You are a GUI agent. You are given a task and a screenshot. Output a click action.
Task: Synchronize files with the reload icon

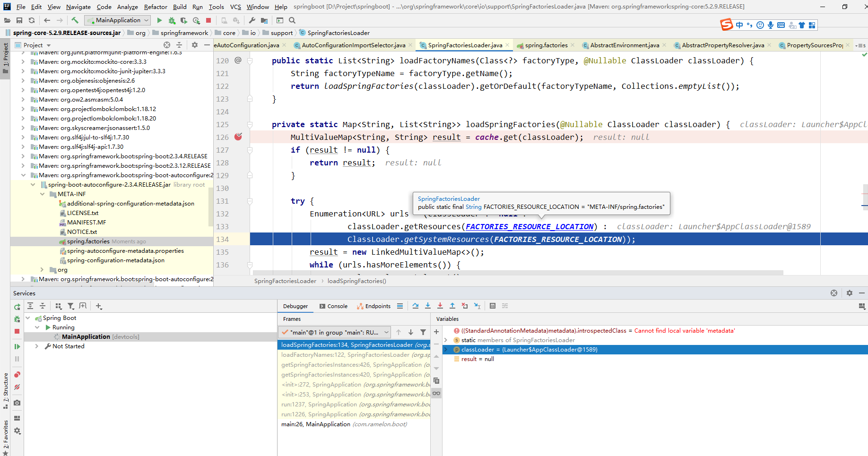32,20
